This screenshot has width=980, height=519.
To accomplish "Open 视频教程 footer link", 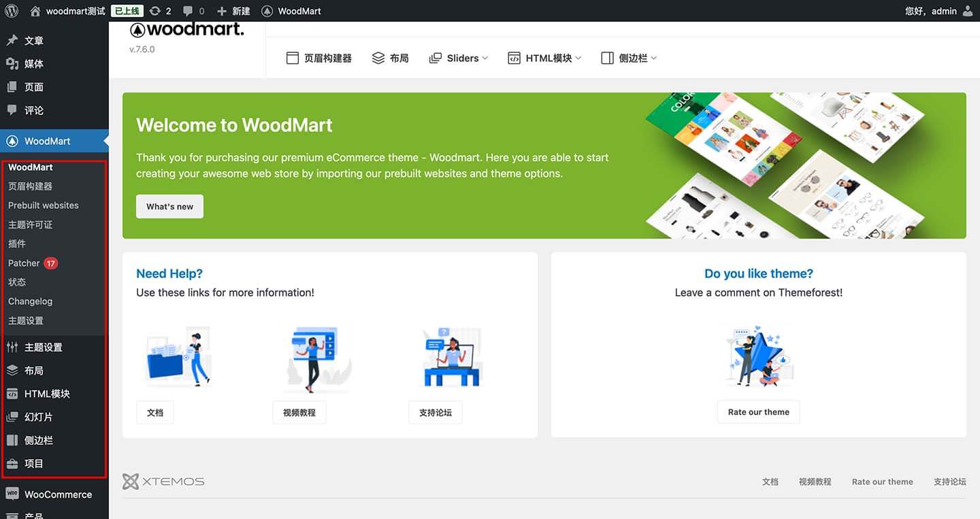I will 815,482.
